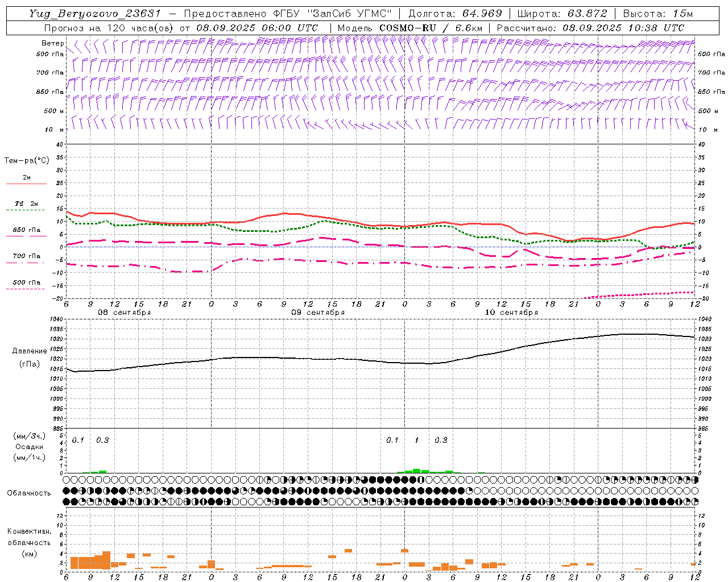Click the (км) unit label for convective cloud
This screenshot has height=582, width=728.
pyautogui.click(x=30, y=553)
